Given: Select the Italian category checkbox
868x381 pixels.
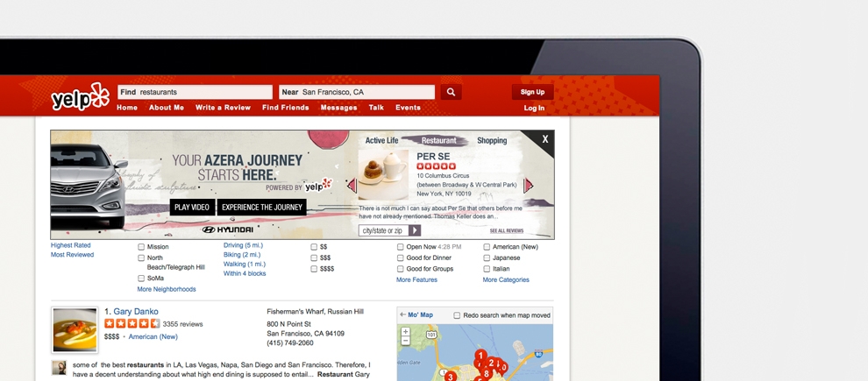Looking at the screenshot, I should pyautogui.click(x=487, y=269).
